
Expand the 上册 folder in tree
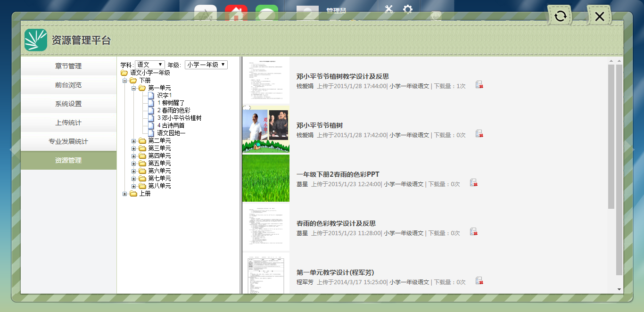pyautogui.click(x=125, y=194)
